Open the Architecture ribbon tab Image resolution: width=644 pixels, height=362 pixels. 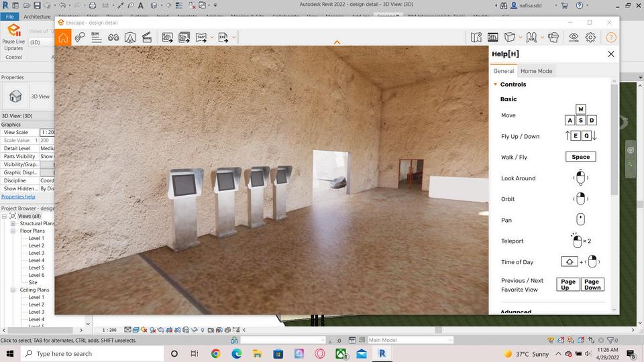click(x=36, y=16)
